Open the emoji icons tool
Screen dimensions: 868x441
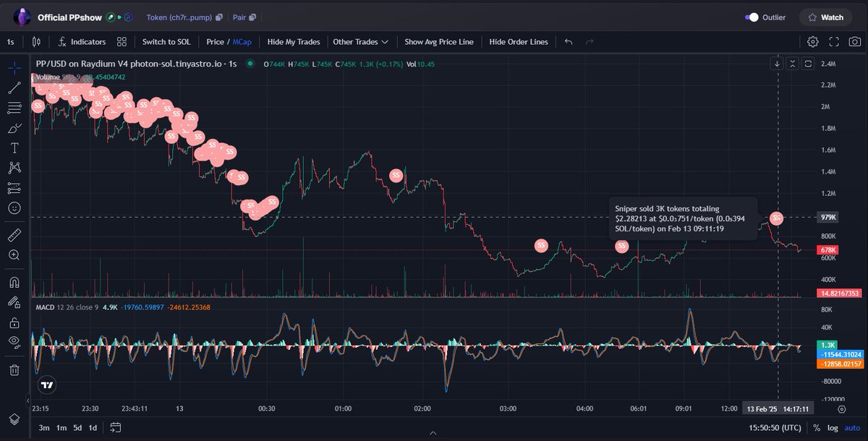[14, 208]
